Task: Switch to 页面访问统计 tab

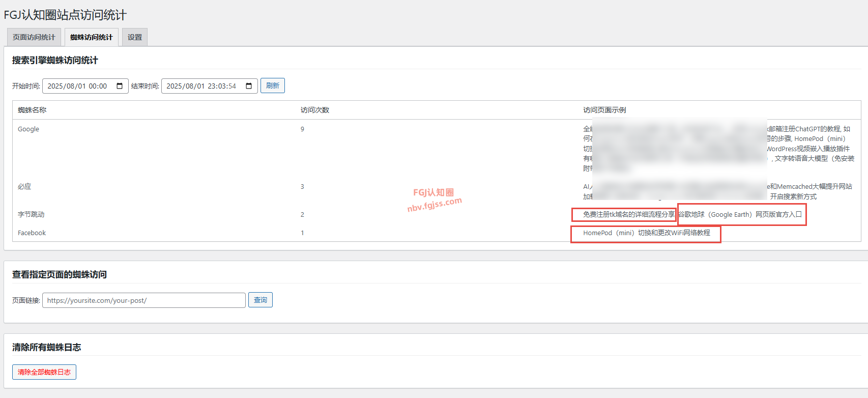Action: coord(34,37)
